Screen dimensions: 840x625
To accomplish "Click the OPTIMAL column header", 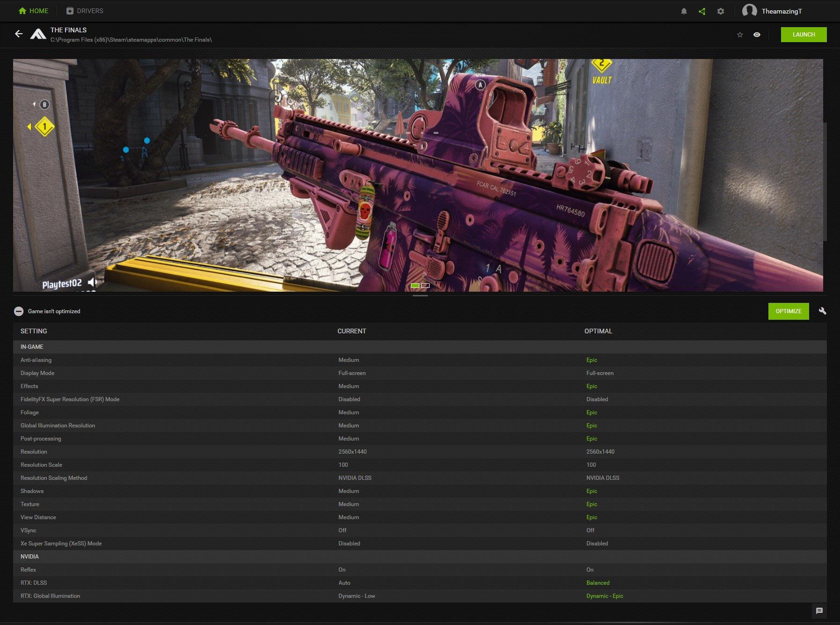I will click(x=598, y=331).
